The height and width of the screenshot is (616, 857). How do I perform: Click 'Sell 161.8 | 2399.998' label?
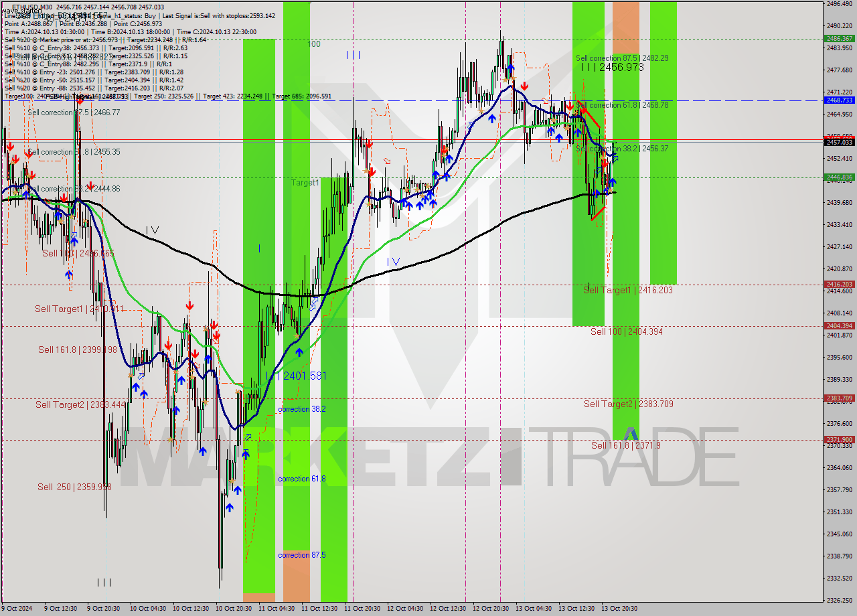pos(78,350)
